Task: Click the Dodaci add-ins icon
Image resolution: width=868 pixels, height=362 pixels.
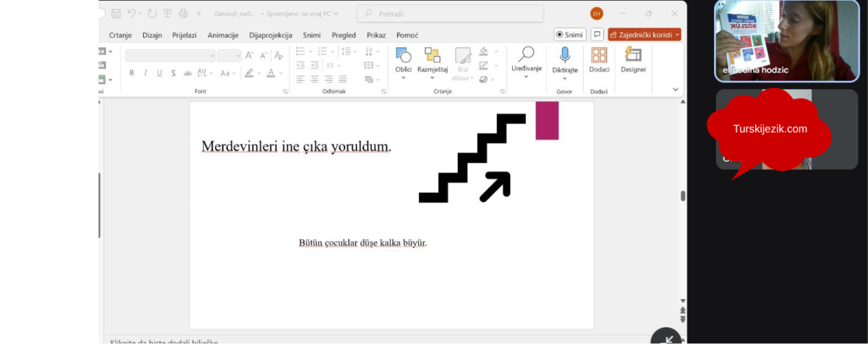Action: click(x=599, y=59)
